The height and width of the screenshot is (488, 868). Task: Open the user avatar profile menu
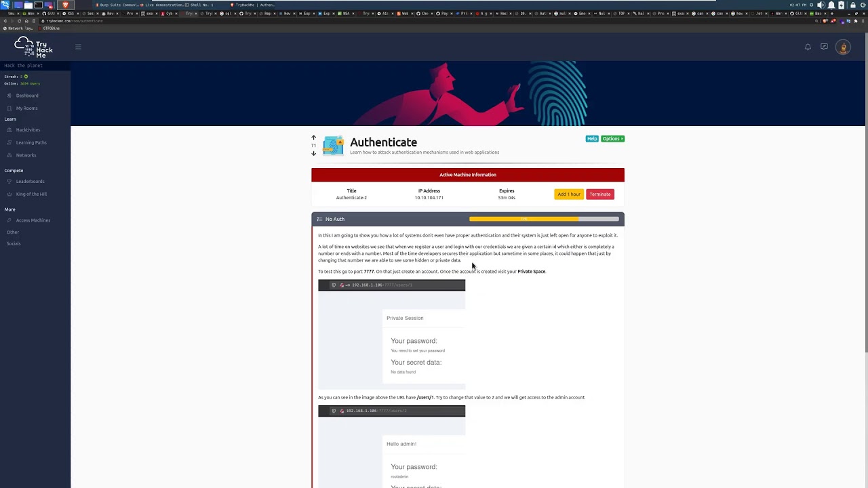pos(844,47)
